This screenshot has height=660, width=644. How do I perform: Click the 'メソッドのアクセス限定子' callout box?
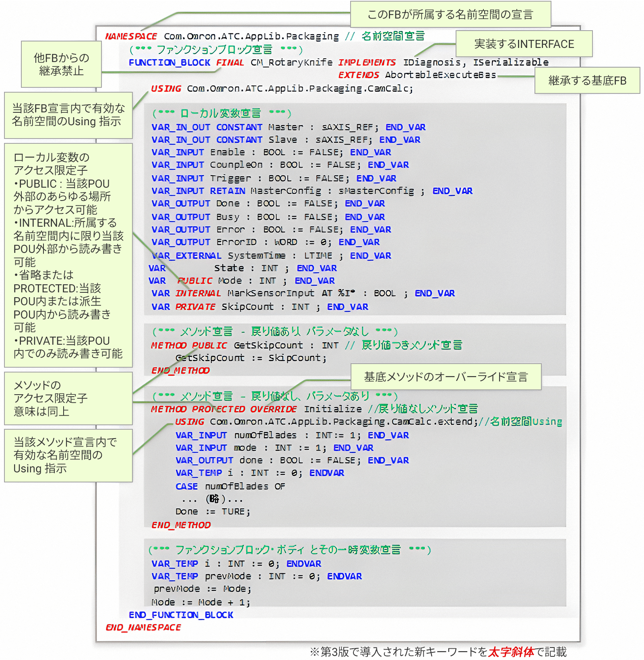pyautogui.click(x=68, y=398)
